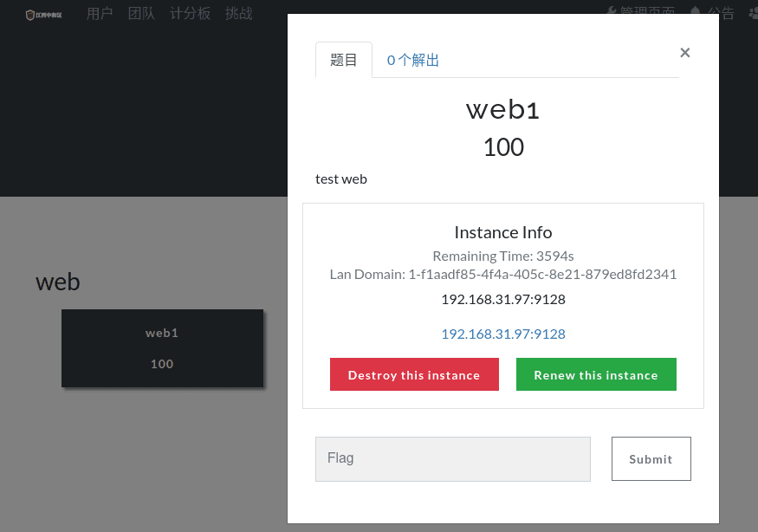Open the 团队 (Teams) page
Viewport: 758px width, 532px height.
141,14
